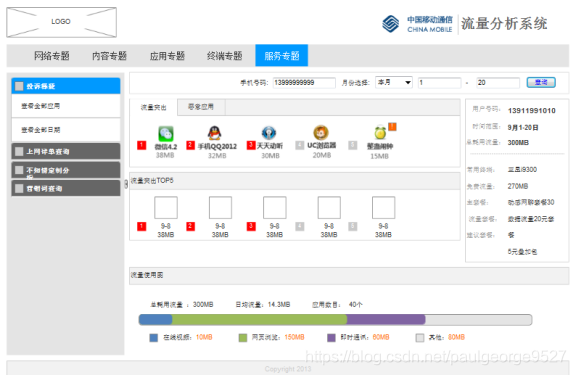Click the third TOP5 placeholder thumbnail
576x375 pixels.
pos(274,208)
